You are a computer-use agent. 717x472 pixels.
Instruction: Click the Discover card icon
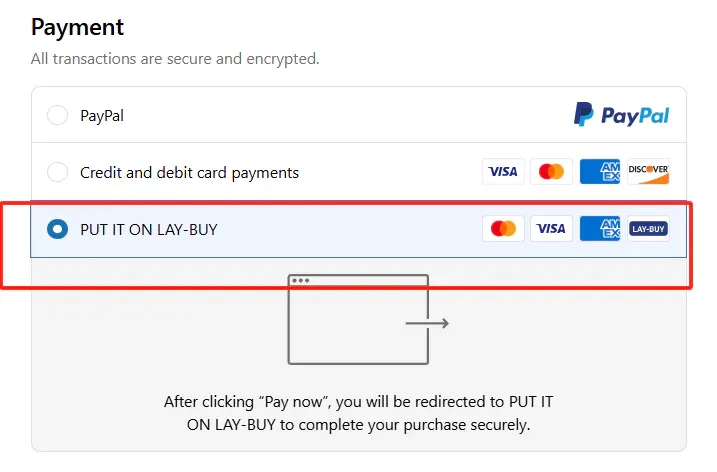(648, 172)
